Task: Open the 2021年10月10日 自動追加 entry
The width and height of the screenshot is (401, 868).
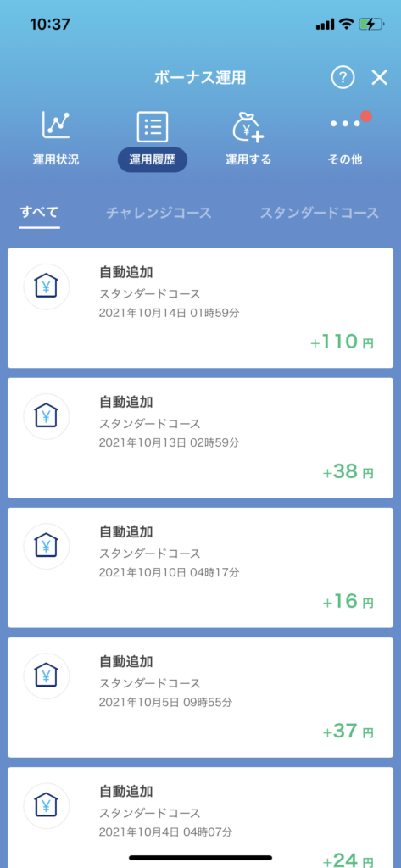Action: coord(200,567)
